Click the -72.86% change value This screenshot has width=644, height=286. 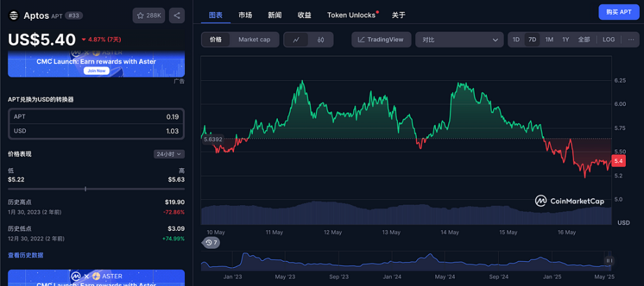coord(174,212)
